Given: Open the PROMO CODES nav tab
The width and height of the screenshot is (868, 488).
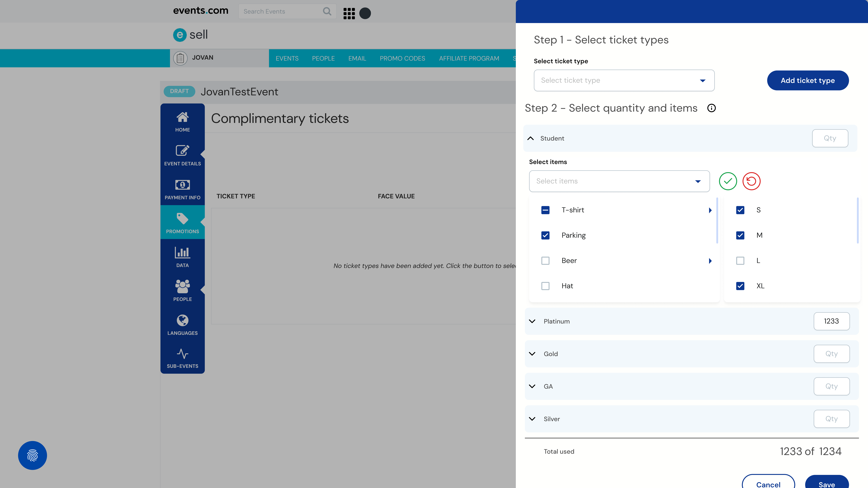Looking at the screenshot, I should click(402, 58).
